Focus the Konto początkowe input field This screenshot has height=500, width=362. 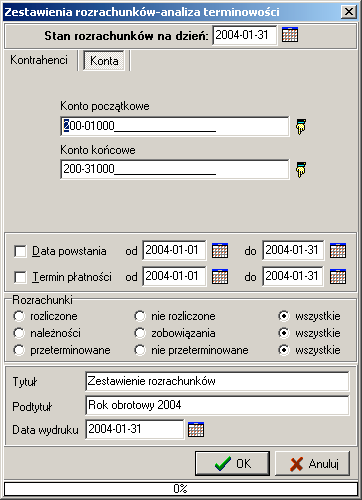pos(175,126)
